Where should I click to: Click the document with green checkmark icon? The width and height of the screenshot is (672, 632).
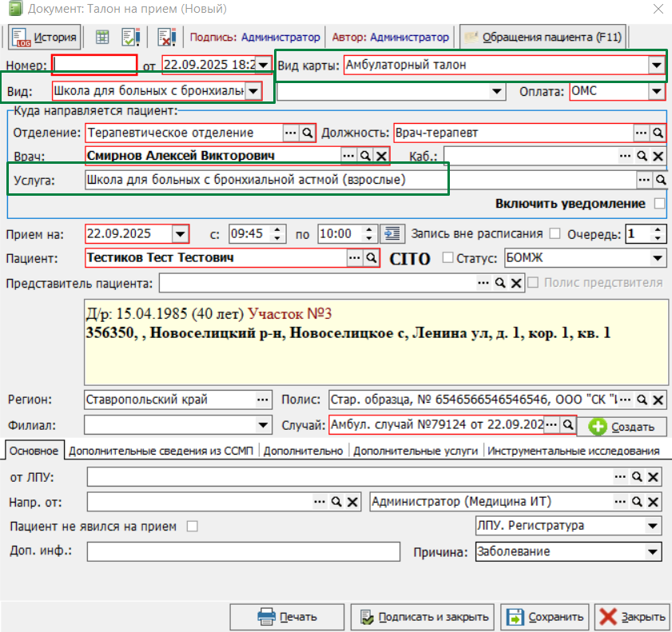coord(130,38)
